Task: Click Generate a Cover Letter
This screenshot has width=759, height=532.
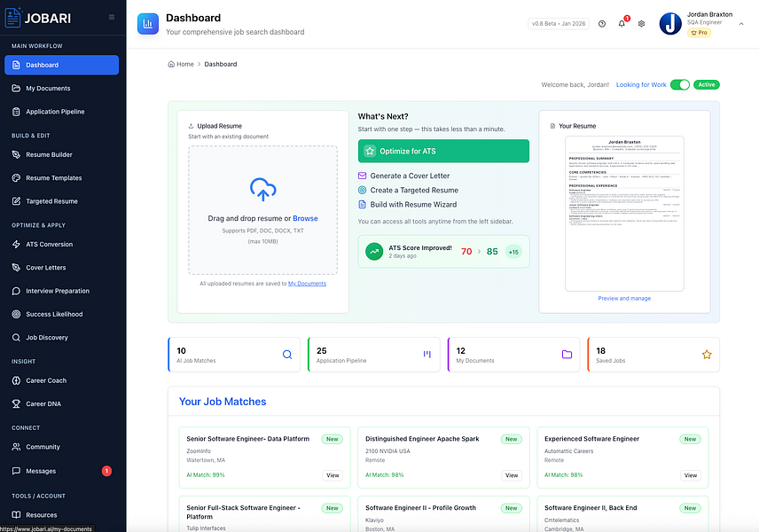Action: click(403, 176)
